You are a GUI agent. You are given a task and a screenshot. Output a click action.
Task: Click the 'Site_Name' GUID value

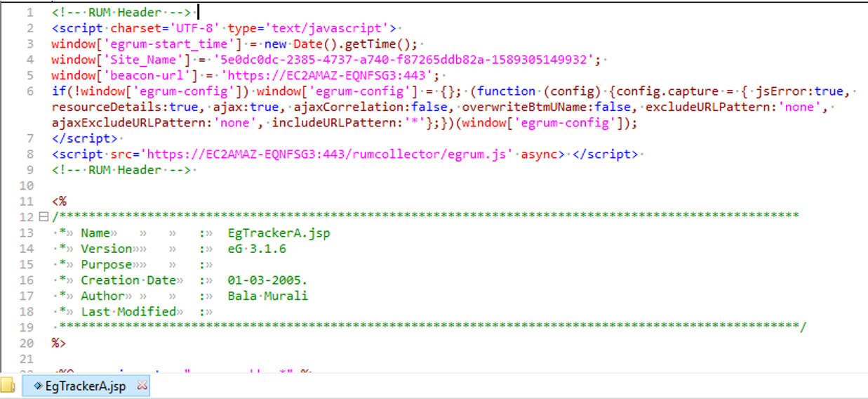(x=403, y=60)
